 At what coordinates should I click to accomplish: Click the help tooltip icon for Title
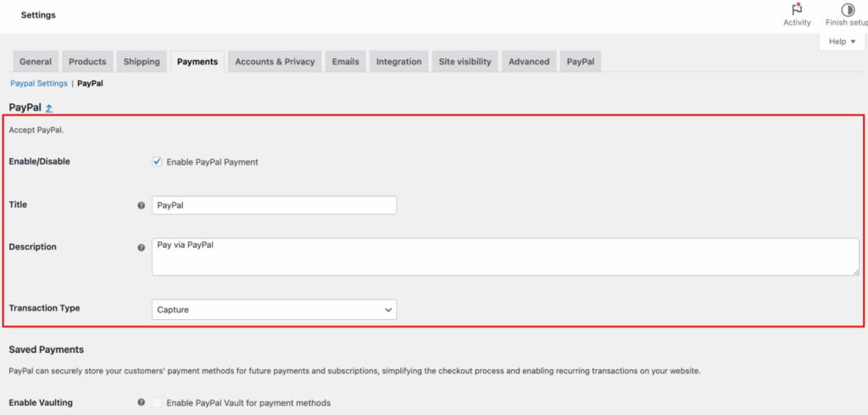(142, 205)
